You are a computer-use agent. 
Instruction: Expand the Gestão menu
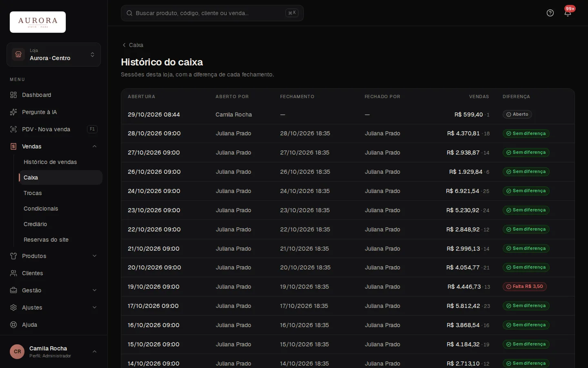point(94,290)
